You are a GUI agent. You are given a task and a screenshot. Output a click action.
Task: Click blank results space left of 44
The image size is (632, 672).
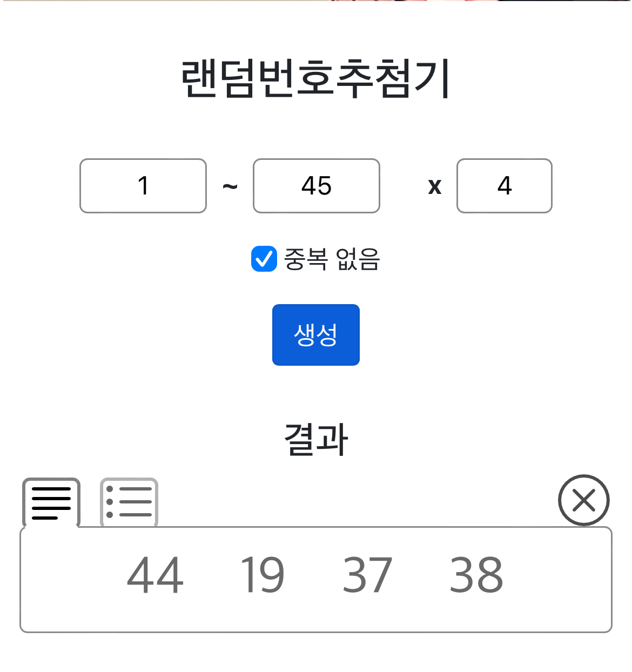coord(70,578)
